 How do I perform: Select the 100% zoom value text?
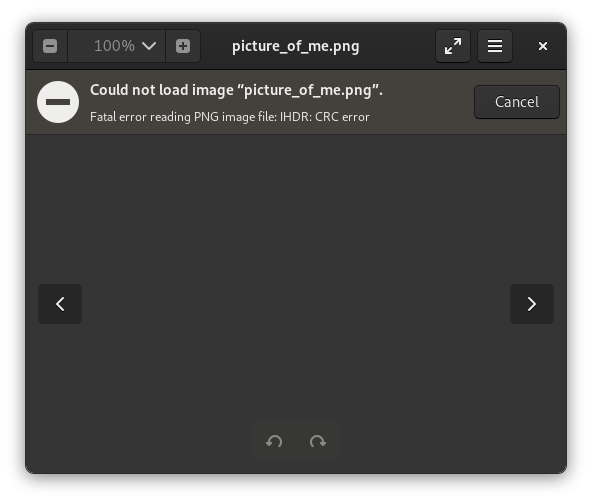(114, 46)
